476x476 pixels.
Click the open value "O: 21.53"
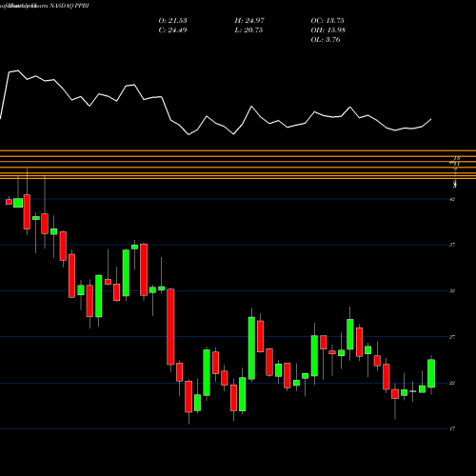coord(172,20)
